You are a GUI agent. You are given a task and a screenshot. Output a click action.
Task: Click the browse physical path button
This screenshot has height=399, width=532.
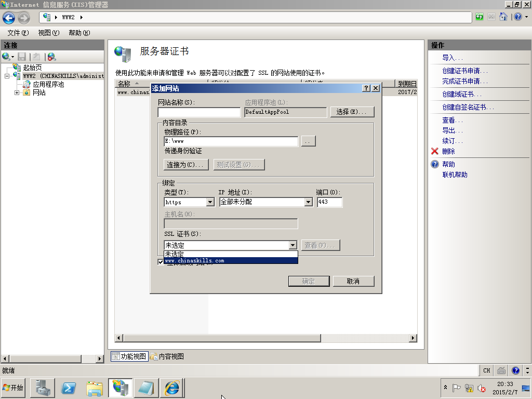pos(308,141)
